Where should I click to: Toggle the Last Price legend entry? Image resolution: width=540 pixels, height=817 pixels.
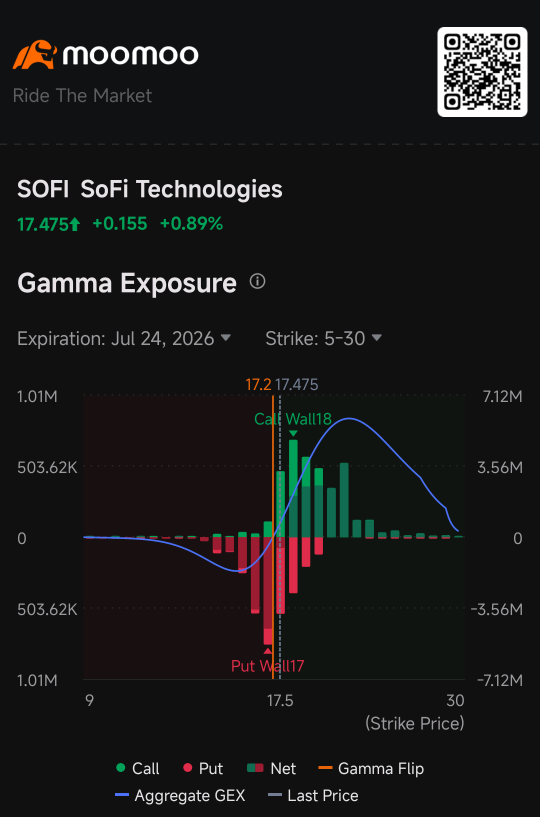click(313, 796)
